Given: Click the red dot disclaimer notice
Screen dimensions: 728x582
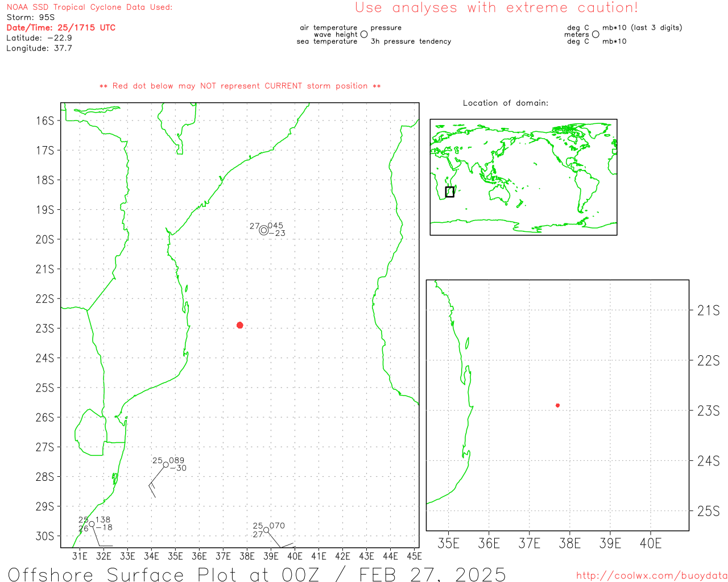Looking at the screenshot, I should pyautogui.click(x=240, y=86).
